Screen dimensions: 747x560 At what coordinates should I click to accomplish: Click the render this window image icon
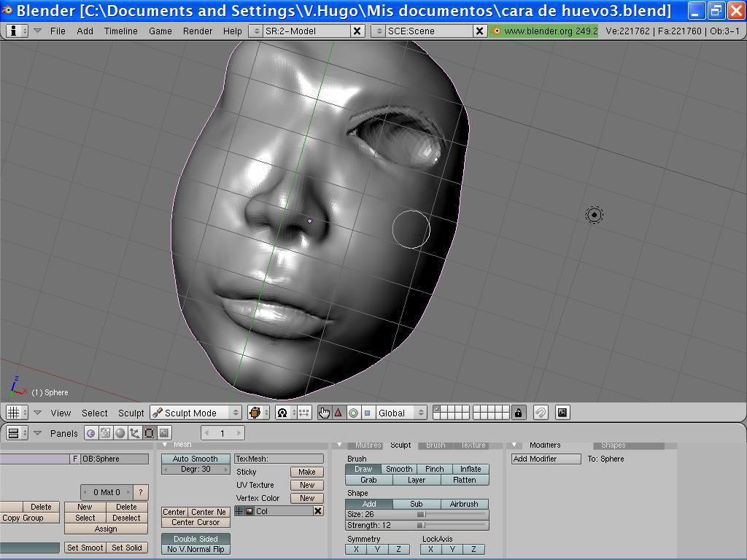coord(562,413)
